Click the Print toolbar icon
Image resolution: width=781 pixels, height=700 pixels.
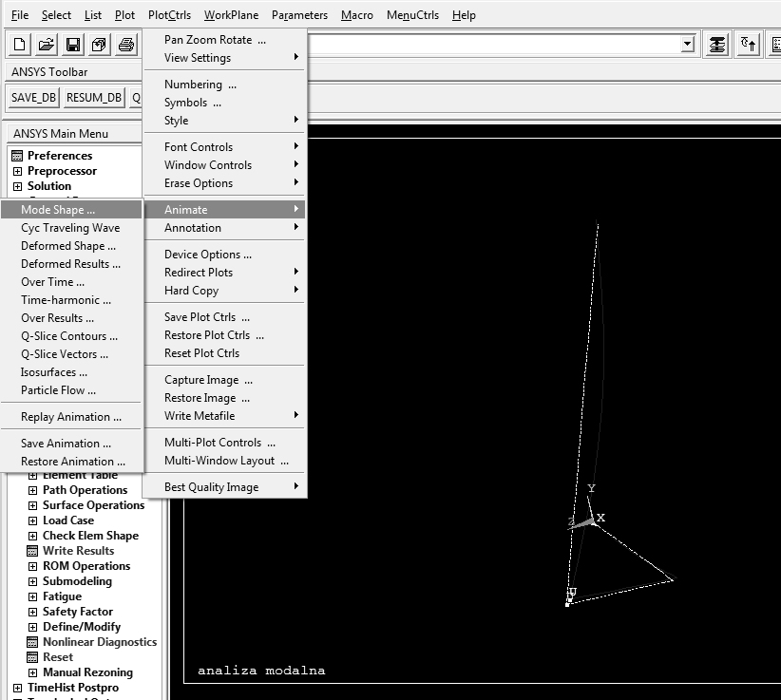coord(126,45)
